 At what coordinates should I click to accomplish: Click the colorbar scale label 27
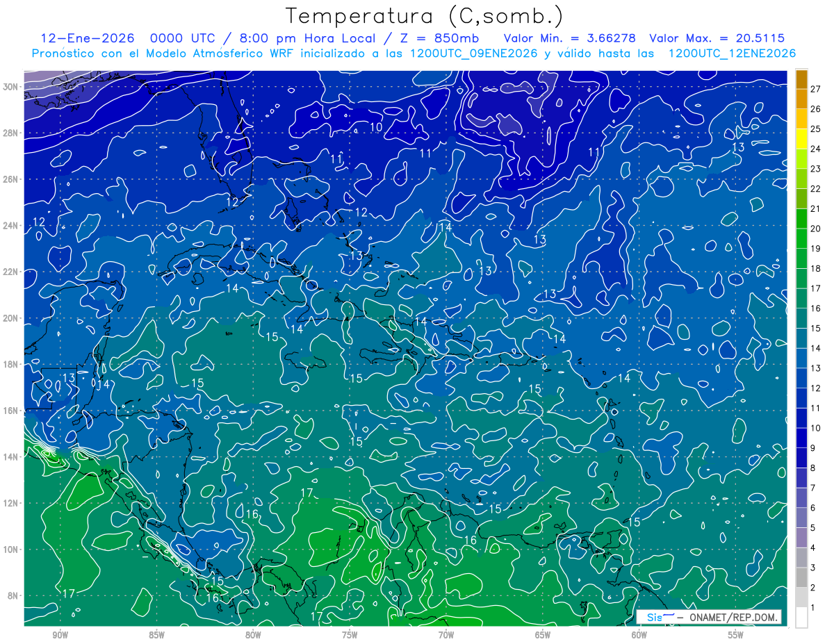click(815, 89)
